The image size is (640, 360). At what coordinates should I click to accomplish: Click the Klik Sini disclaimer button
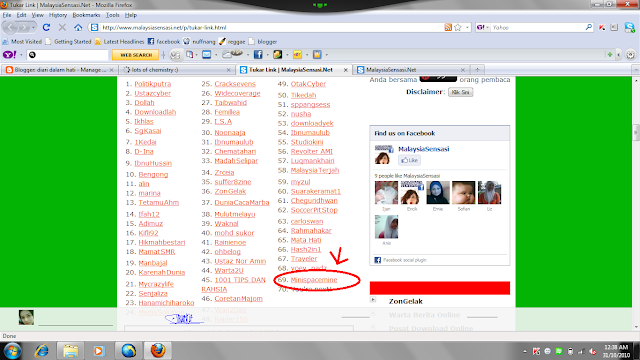[x=460, y=92]
